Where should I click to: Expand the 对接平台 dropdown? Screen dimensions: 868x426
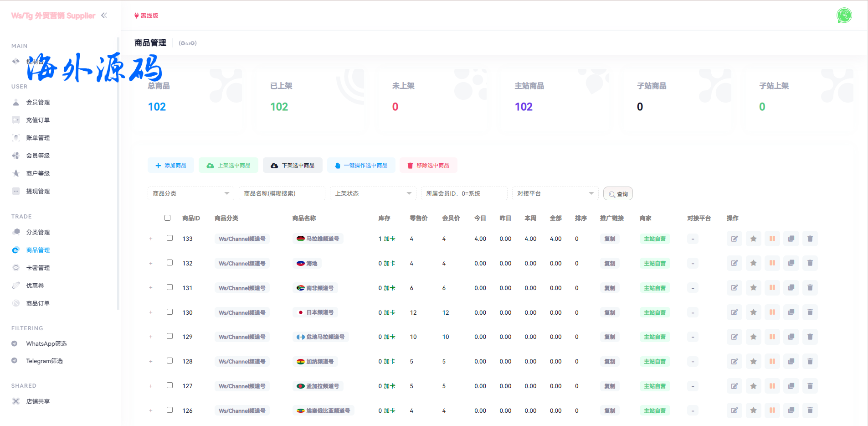point(555,193)
